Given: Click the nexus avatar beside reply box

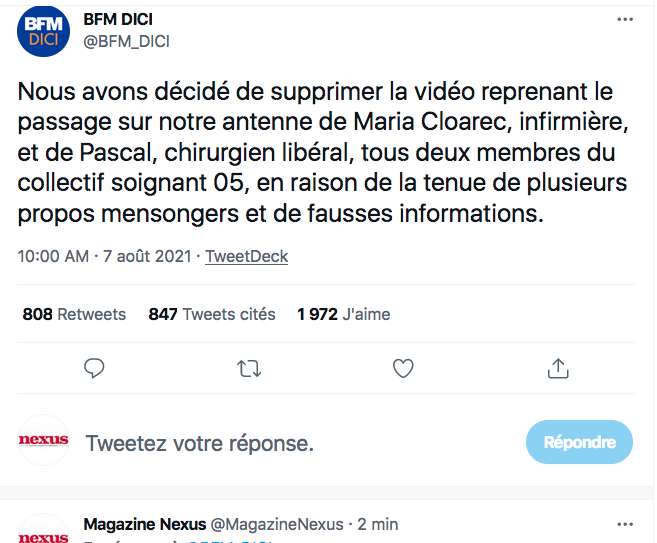Looking at the screenshot, I should coord(43,440).
